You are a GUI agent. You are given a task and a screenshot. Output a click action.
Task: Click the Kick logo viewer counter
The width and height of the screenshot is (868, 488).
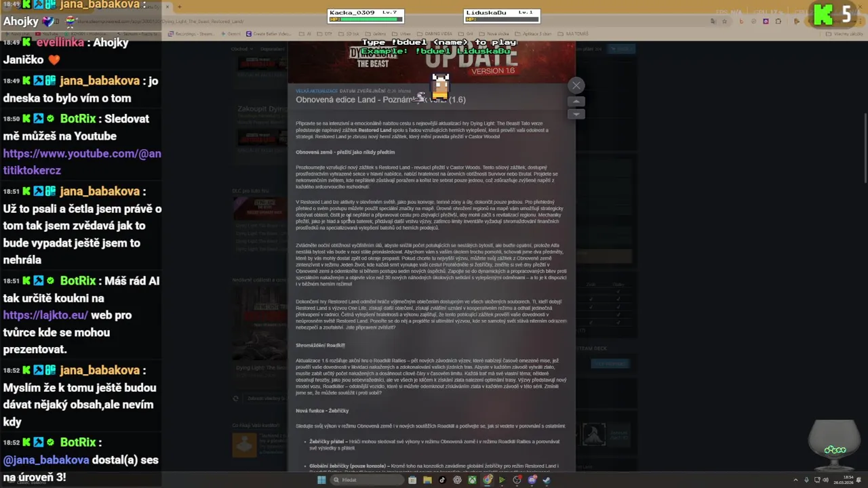834,14
